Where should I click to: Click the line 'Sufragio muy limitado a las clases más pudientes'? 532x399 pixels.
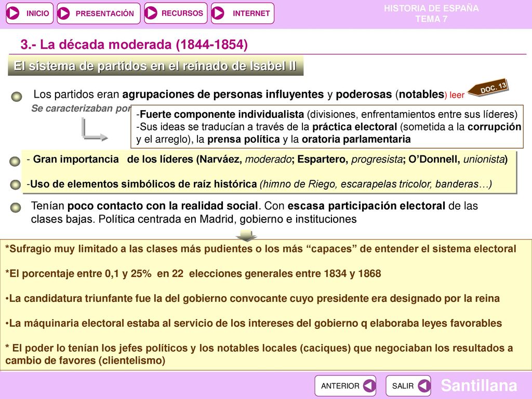pos(261,249)
